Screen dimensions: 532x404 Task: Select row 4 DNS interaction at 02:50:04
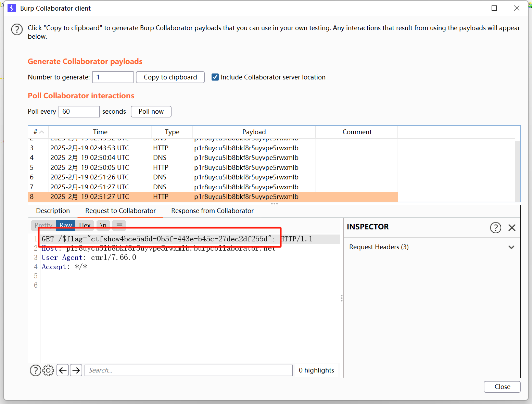point(213,158)
